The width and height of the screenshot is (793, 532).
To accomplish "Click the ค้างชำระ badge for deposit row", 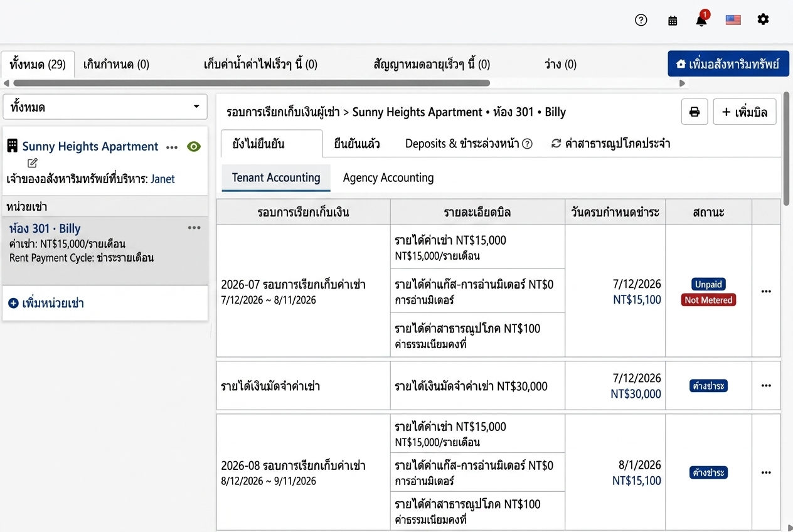I will (708, 386).
